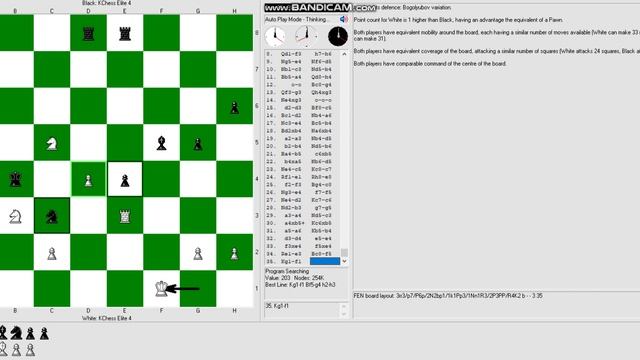The height and width of the screenshot is (360, 640).
Task: Select move 'f2-f3' in row 25
Action: coord(293,184)
